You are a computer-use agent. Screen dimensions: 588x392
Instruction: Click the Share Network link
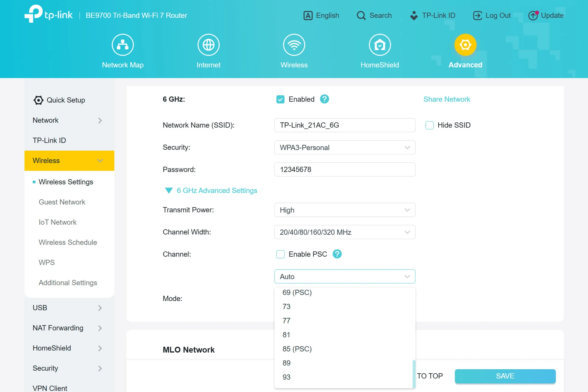(x=447, y=99)
